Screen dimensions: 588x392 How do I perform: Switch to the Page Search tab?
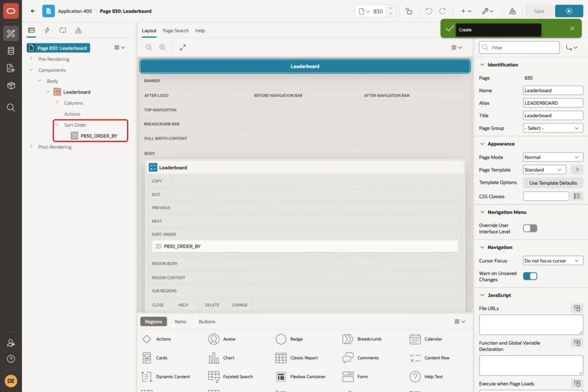click(176, 31)
